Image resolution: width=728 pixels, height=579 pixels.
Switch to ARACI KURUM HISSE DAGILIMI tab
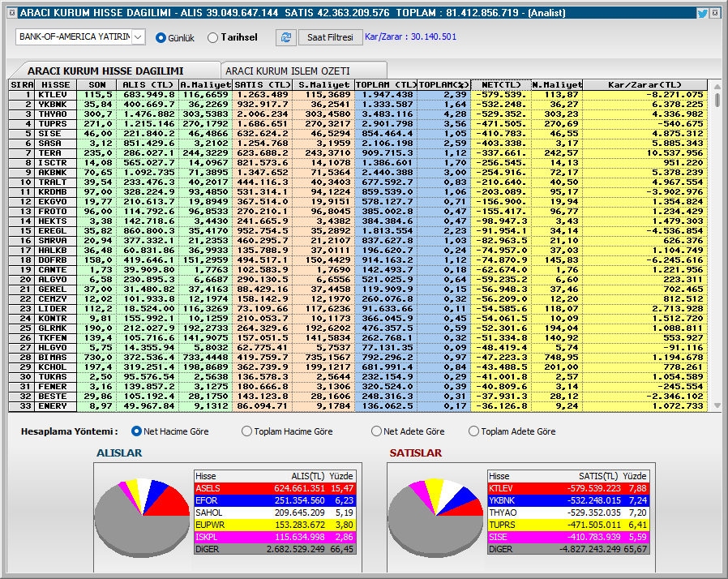coord(114,71)
